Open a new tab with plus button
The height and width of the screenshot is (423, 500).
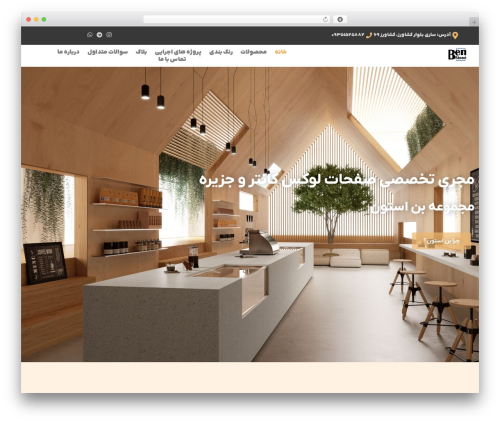click(x=474, y=22)
